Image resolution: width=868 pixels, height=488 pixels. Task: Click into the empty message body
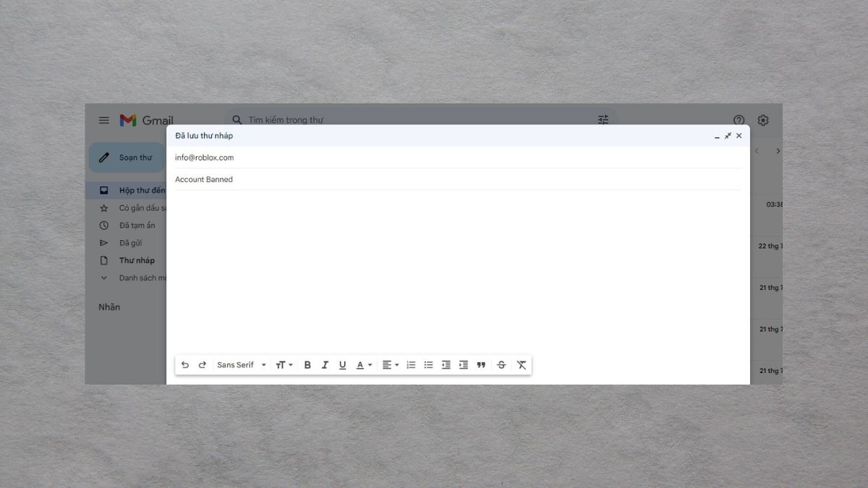click(458, 271)
